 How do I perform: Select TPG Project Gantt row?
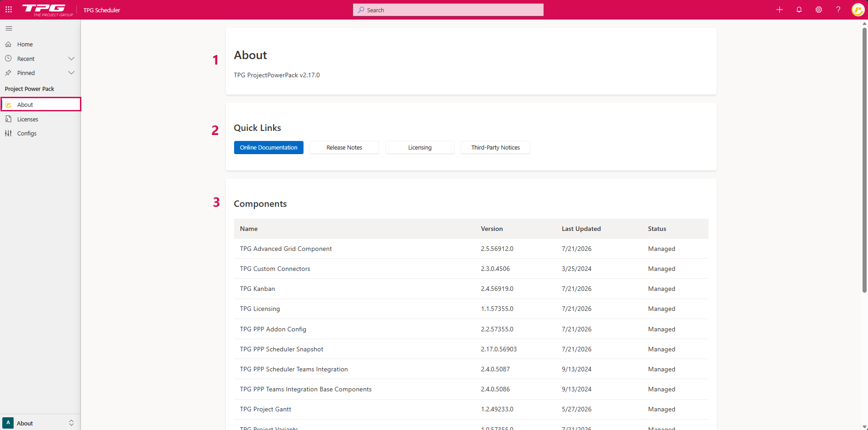click(471, 409)
